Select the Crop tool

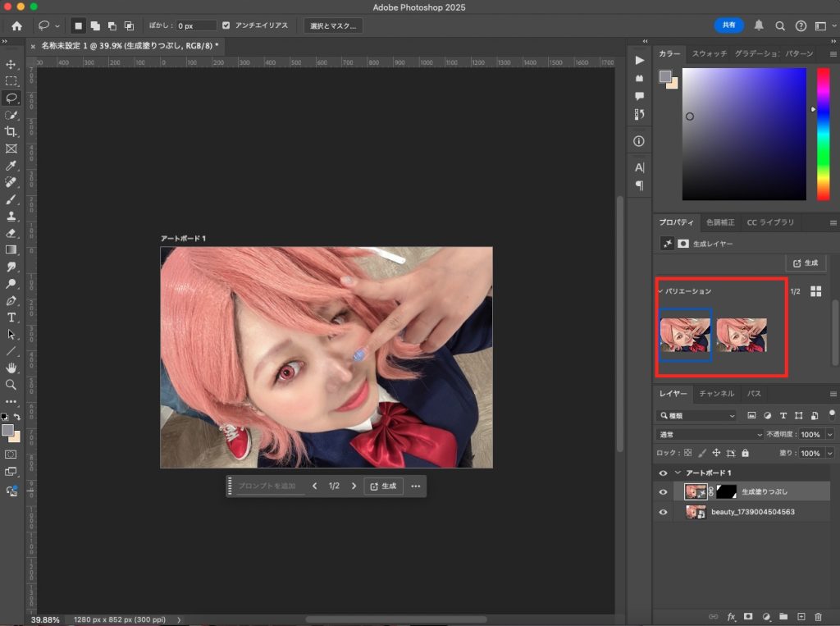pos(11,131)
